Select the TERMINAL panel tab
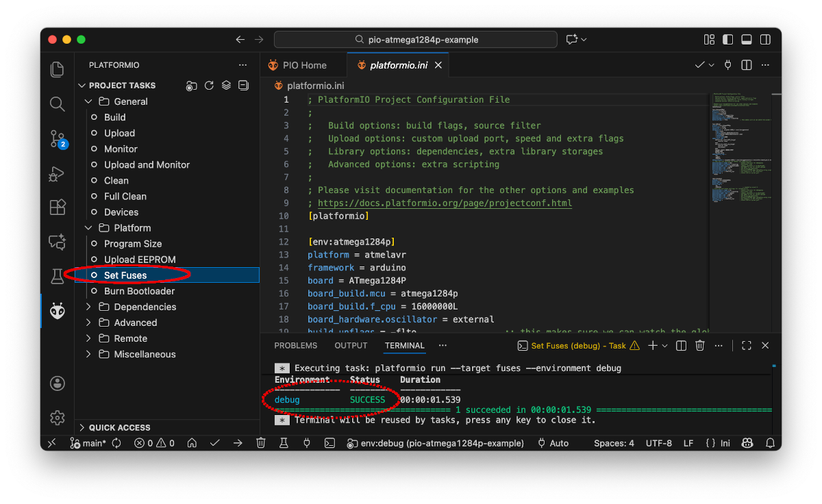This screenshot has height=504, width=822. coord(405,346)
